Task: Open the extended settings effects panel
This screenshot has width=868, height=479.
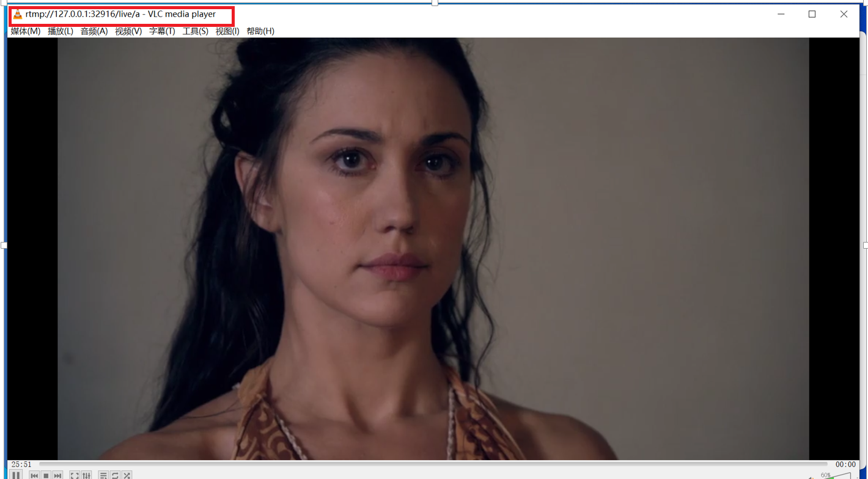Action: click(87, 475)
